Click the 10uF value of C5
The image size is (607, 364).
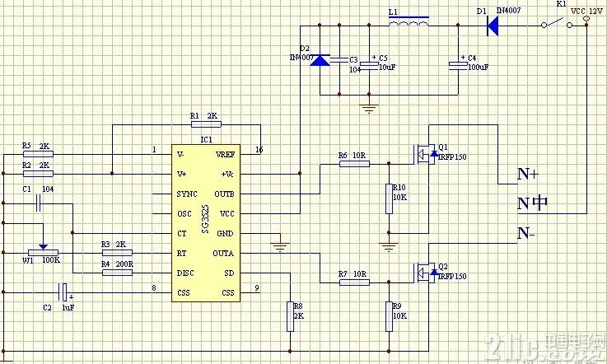(387, 67)
